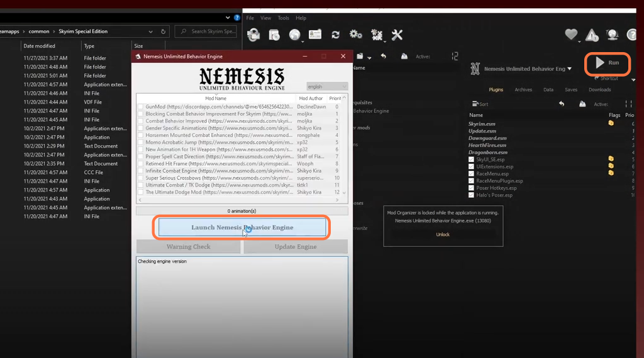
Task: Click folder icon above mod list
Action: coord(360,56)
